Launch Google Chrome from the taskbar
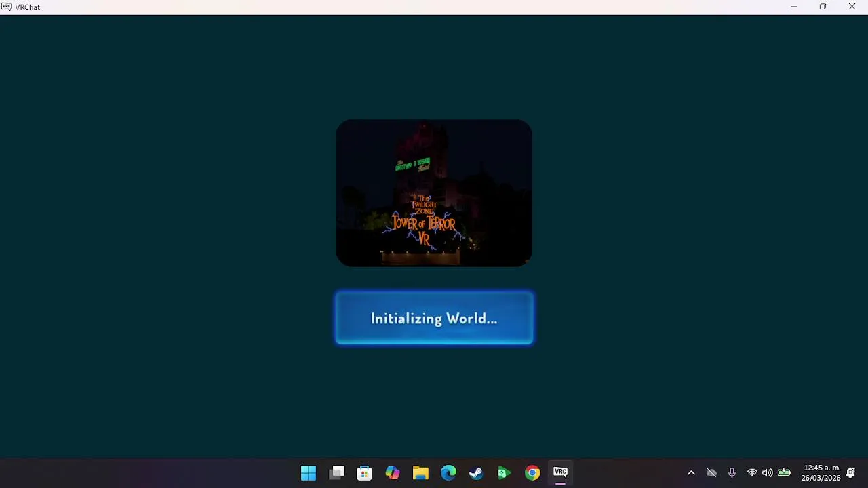This screenshot has width=868, height=488. click(532, 473)
